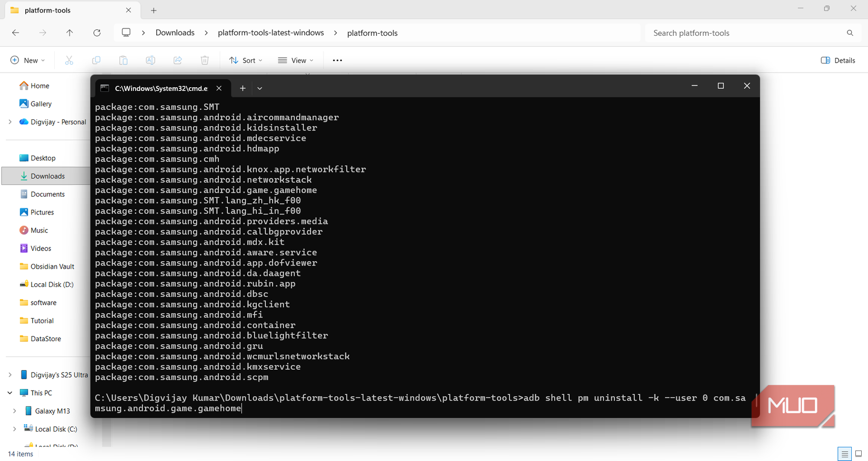
Task: Add a new terminal tab
Action: [x=243, y=88]
